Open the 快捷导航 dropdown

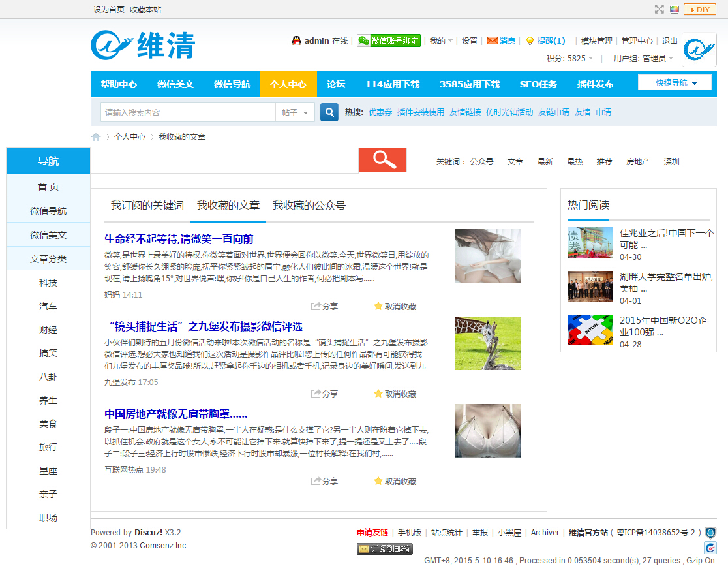(x=675, y=83)
